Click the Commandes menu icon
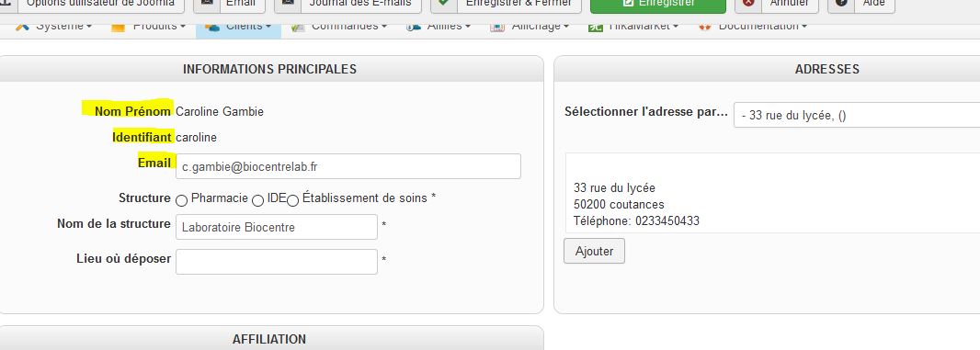The height and width of the screenshot is (350, 980). tap(298, 28)
